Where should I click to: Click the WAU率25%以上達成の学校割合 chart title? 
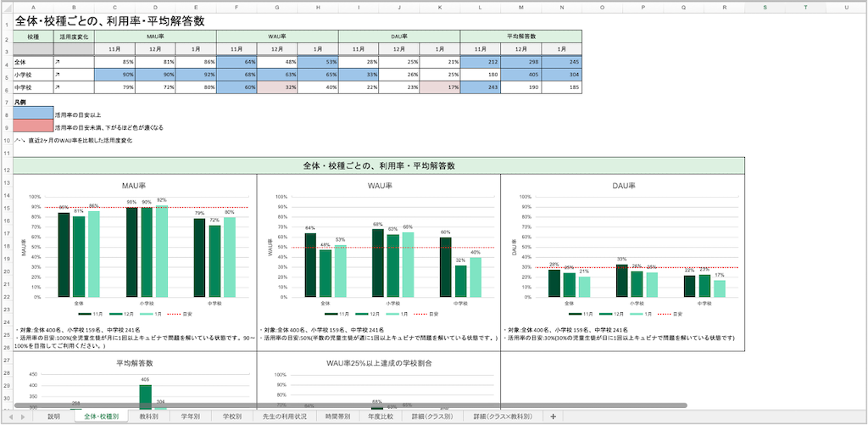[x=379, y=363]
